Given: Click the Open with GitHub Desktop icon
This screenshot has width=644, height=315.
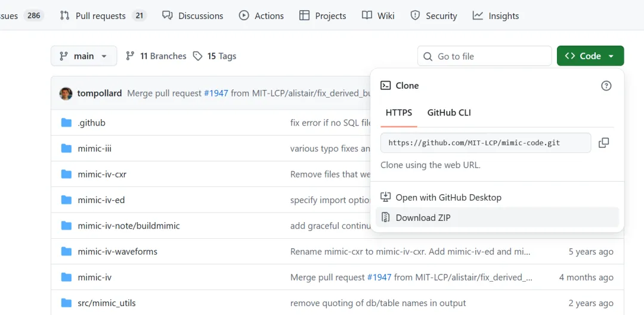Looking at the screenshot, I should coord(386,197).
